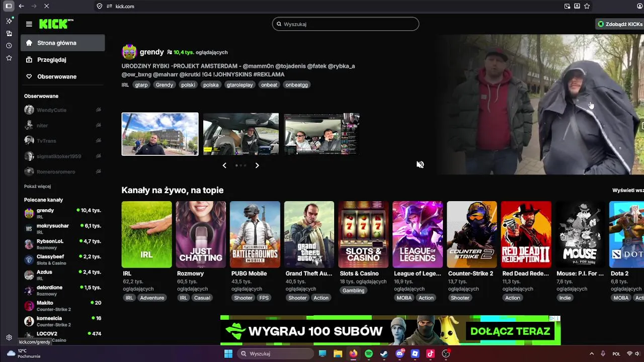Click the DOŁĄCZ TERAZ banner button

[x=510, y=331]
